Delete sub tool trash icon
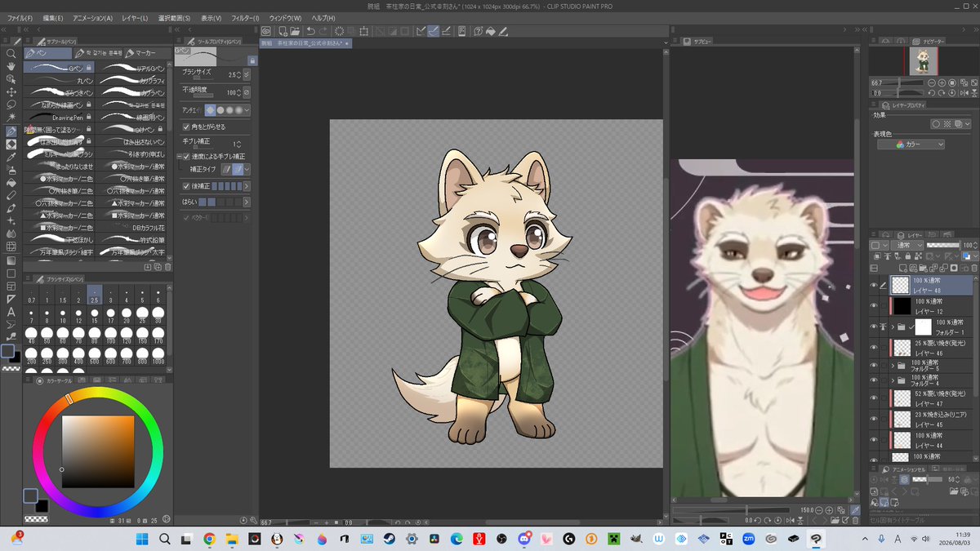Screen dimensions: 980x551 (168, 267)
